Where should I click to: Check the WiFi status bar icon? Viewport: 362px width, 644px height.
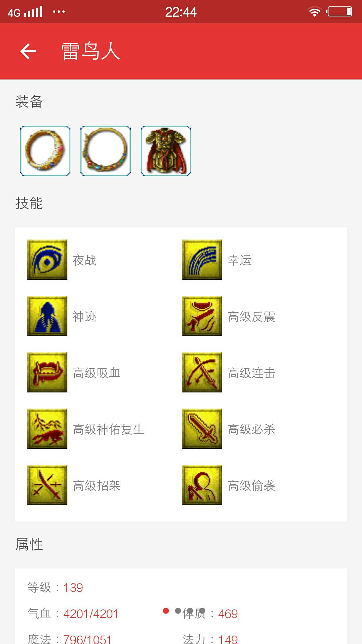pyautogui.click(x=314, y=12)
